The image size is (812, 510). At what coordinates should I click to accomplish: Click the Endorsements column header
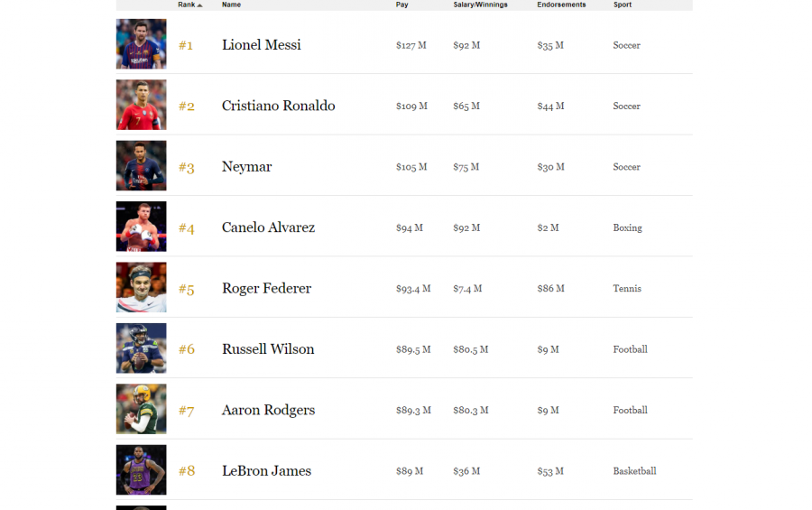point(561,5)
